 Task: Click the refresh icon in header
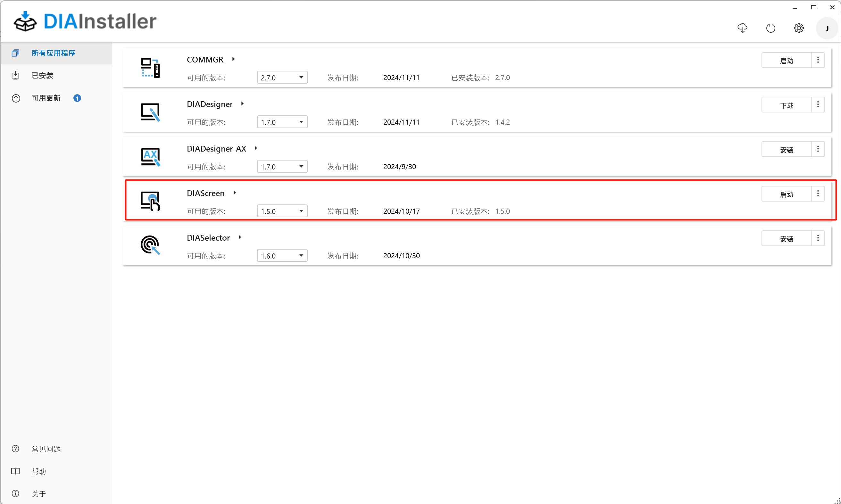(x=770, y=28)
